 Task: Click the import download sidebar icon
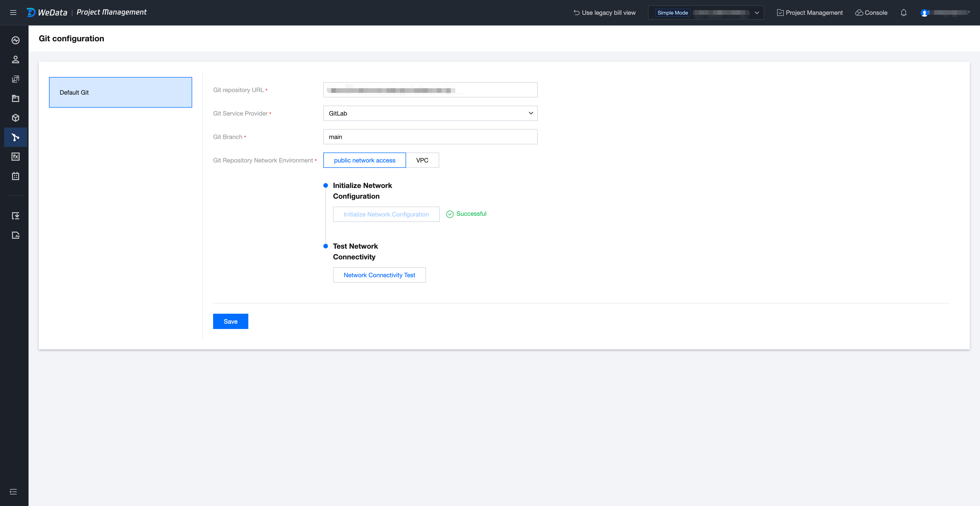point(16,216)
